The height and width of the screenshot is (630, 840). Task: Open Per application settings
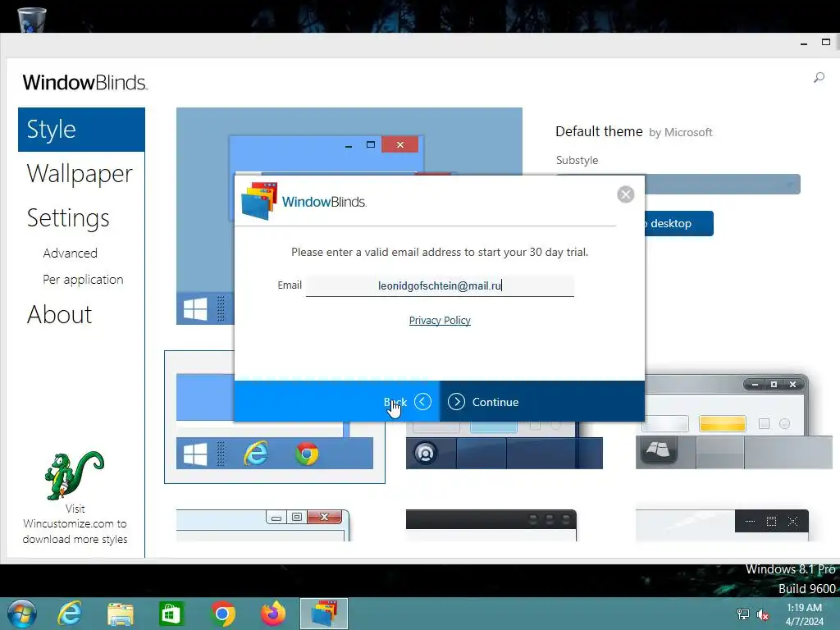coord(83,280)
